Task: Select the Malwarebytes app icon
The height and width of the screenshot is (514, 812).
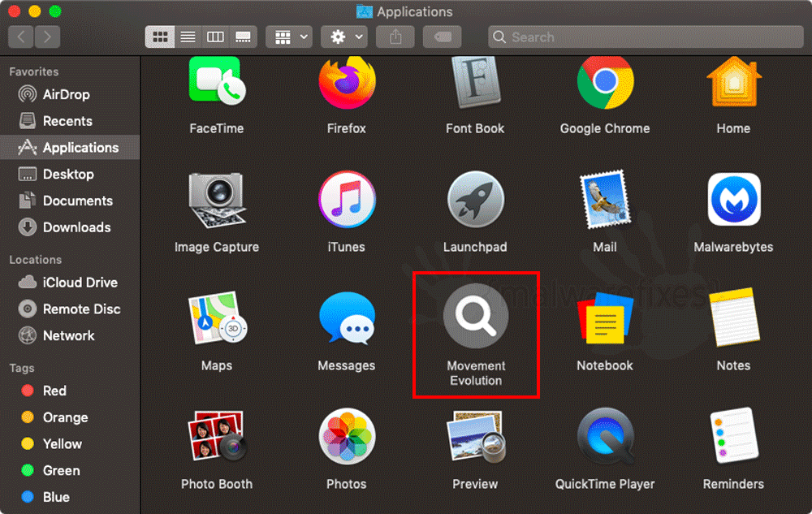Action: click(734, 199)
